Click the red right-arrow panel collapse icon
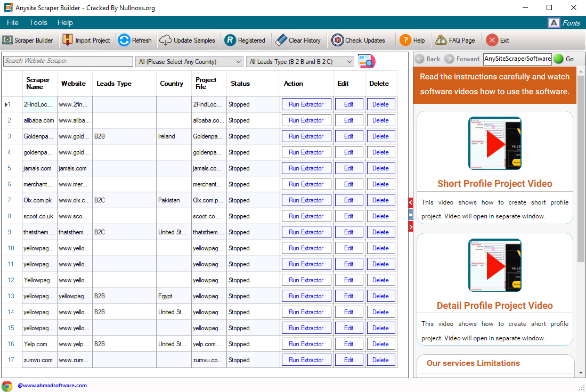 coord(411,226)
